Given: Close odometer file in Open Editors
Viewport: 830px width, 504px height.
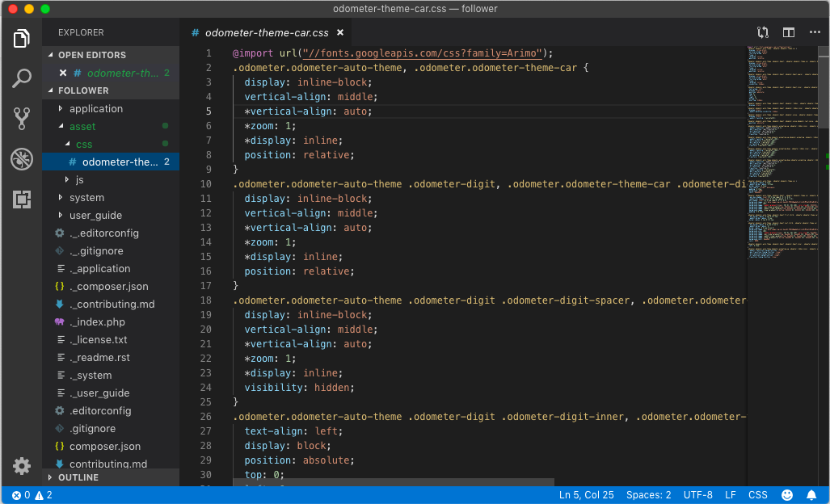Looking at the screenshot, I should point(63,73).
